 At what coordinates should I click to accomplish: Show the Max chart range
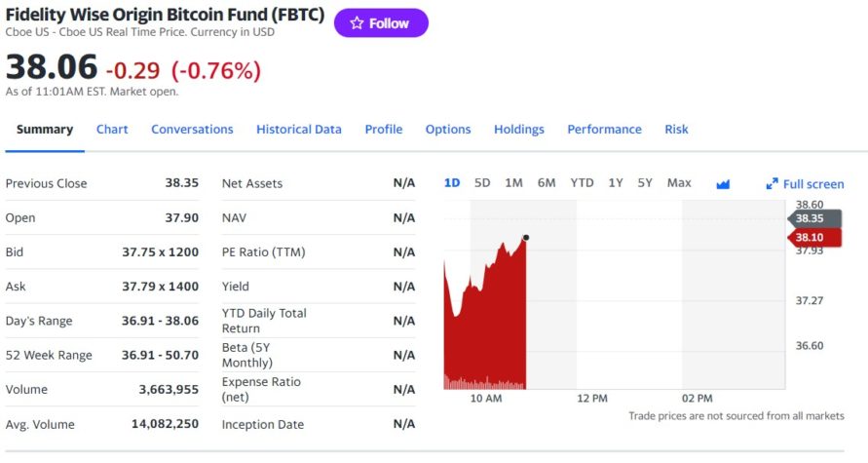click(x=679, y=183)
